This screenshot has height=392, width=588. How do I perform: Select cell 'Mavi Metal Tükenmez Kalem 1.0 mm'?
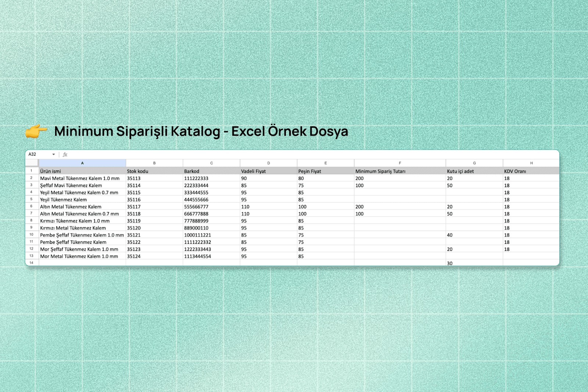click(x=82, y=178)
